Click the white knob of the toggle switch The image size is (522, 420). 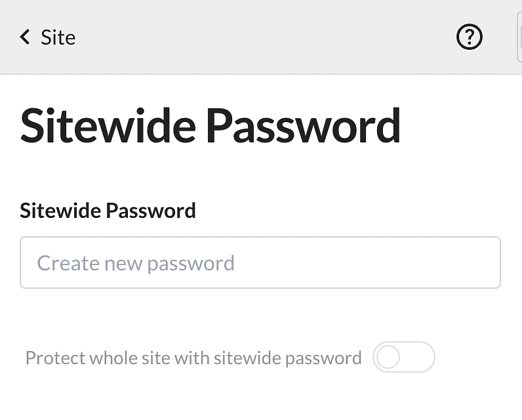tap(388, 358)
